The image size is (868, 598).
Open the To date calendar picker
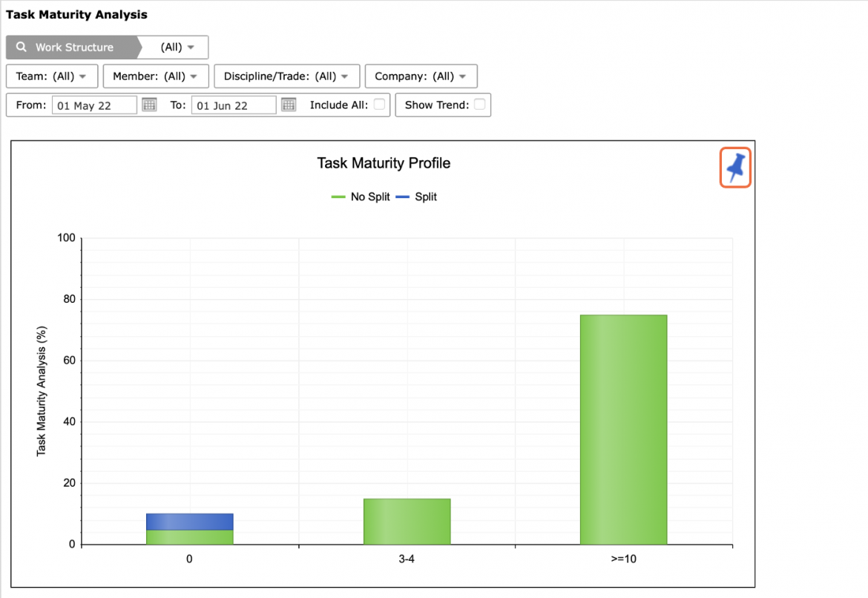pos(289,105)
